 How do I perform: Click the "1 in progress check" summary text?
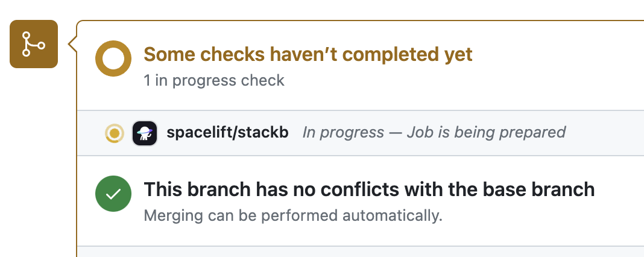coord(213,80)
